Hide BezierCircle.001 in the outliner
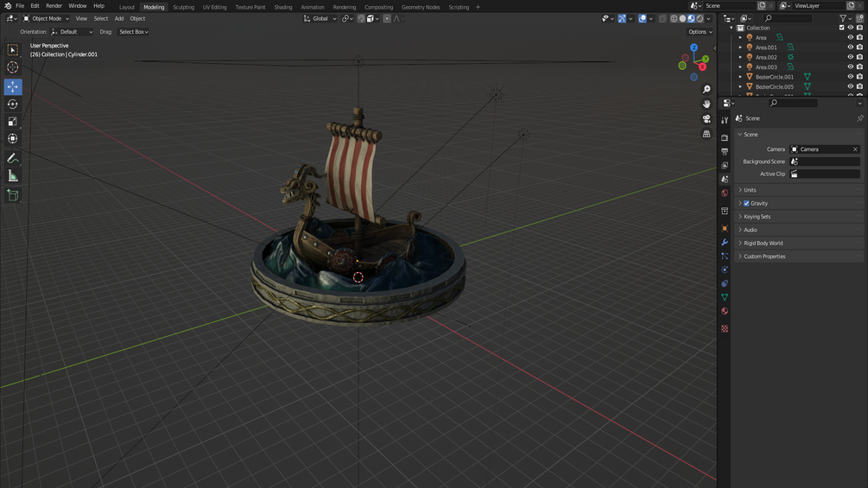The image size is (868, 488). (x=850, y=77)
